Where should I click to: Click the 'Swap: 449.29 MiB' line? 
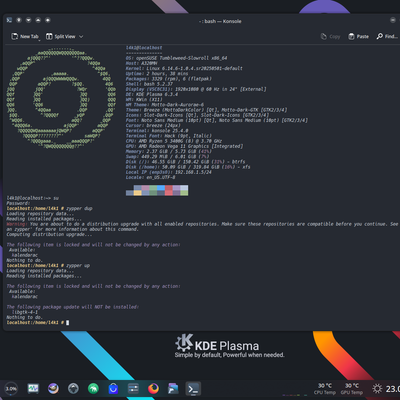click(x=167, y=156)
